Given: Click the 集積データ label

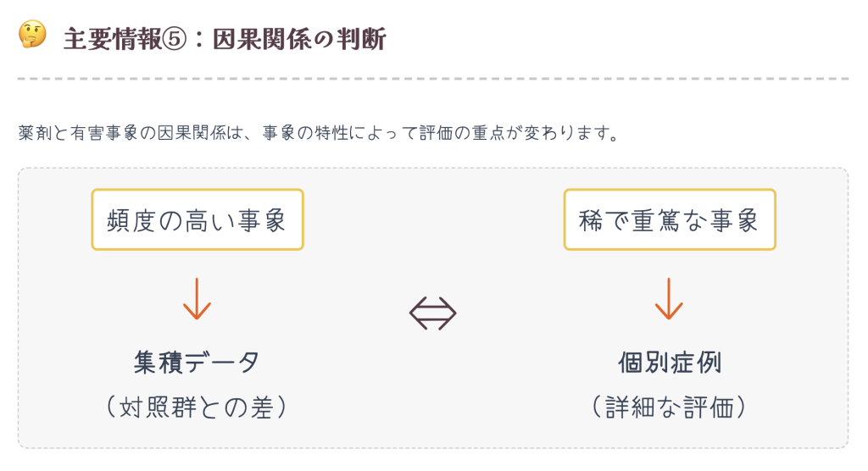Looking at the screenshot, I should [197, 363].
